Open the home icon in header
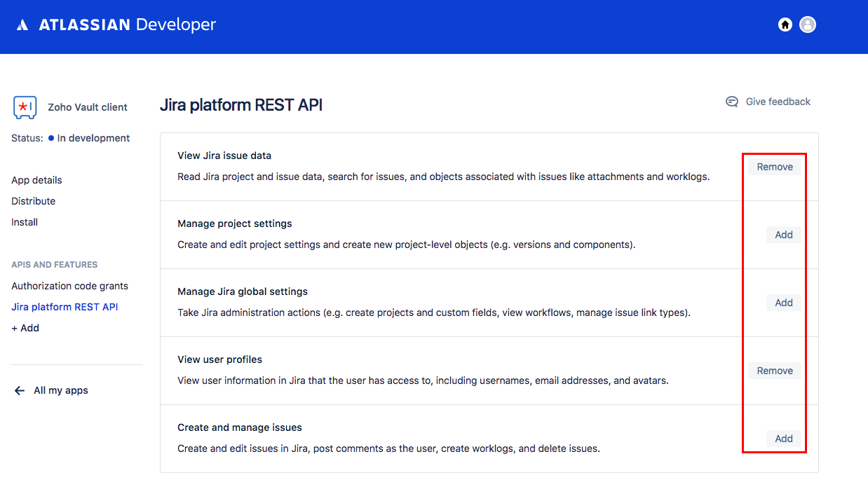The width and height of the screenshot is (868, 501). (x=785, y=25)
